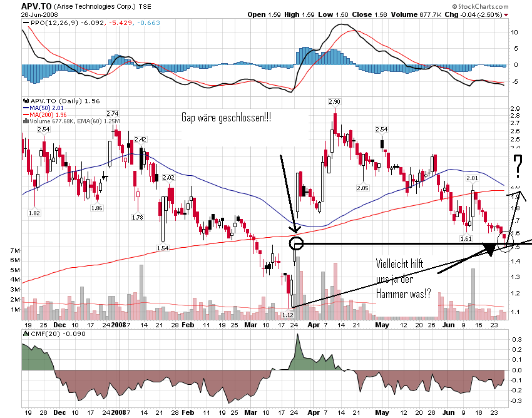The width and height of the screenshot is (532, 418).
Task: Click the 1.86 low price label
Action: [x=96, y=208]
